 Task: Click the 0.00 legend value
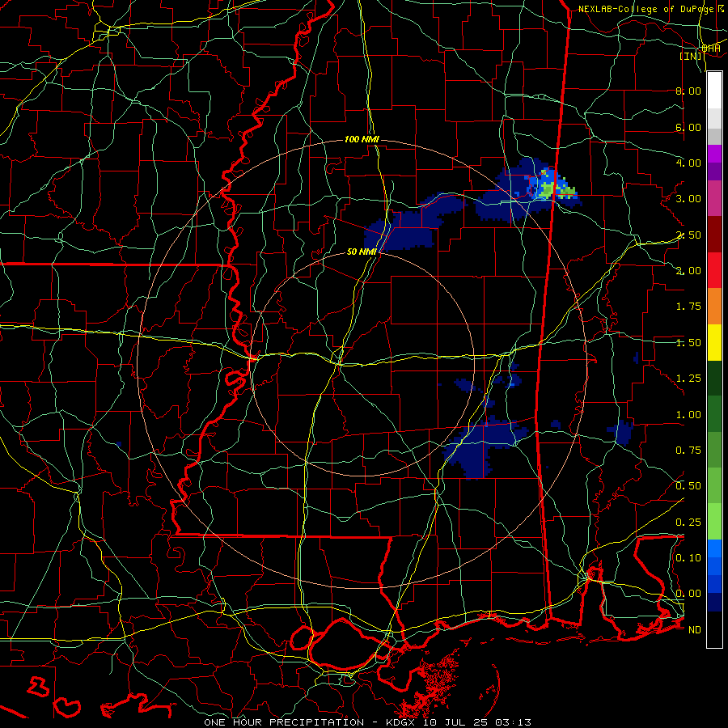click(x=688, y=594)
